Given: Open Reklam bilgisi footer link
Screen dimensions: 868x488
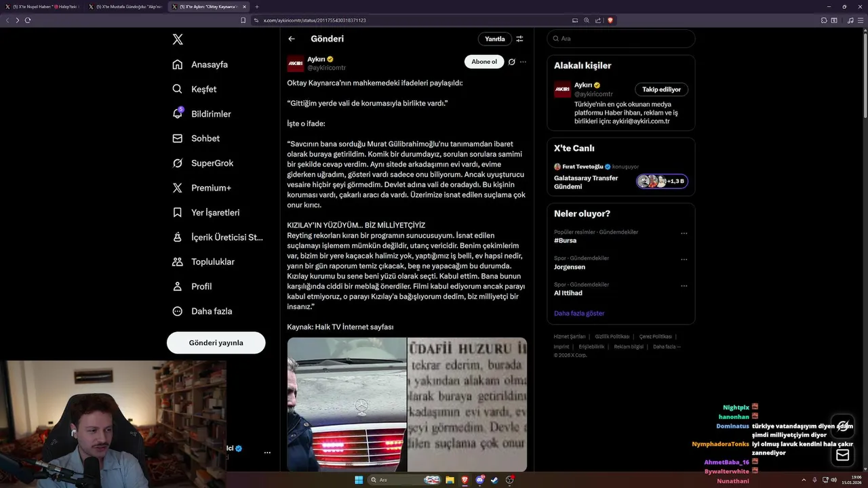Looking at the screenshot, I should pyautogui.click(x=629, y=346).
